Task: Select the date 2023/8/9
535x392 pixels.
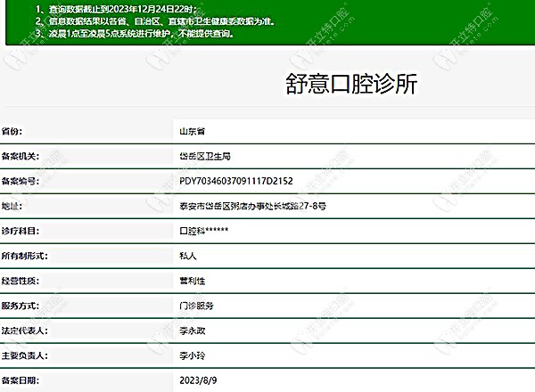Action: tap(198, 380)
